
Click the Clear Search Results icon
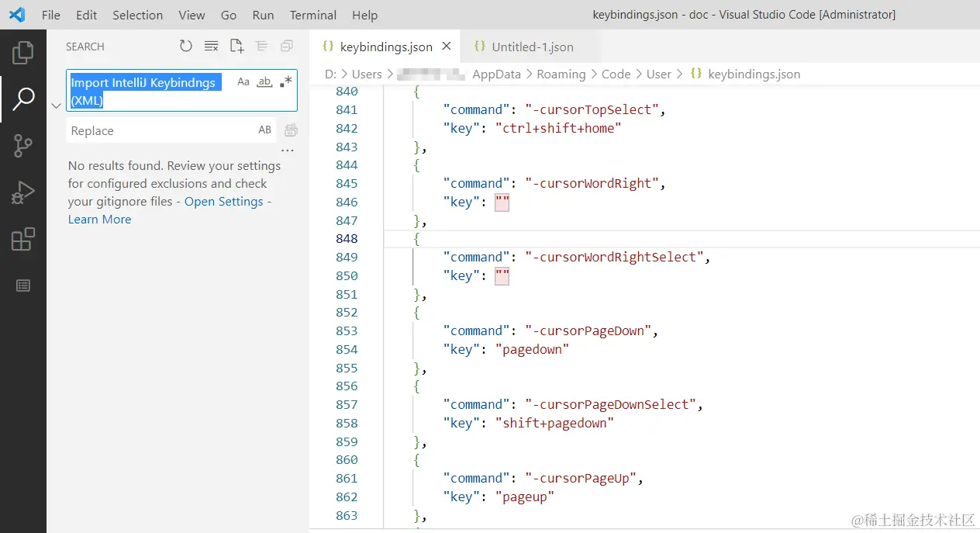coord(211,47)
